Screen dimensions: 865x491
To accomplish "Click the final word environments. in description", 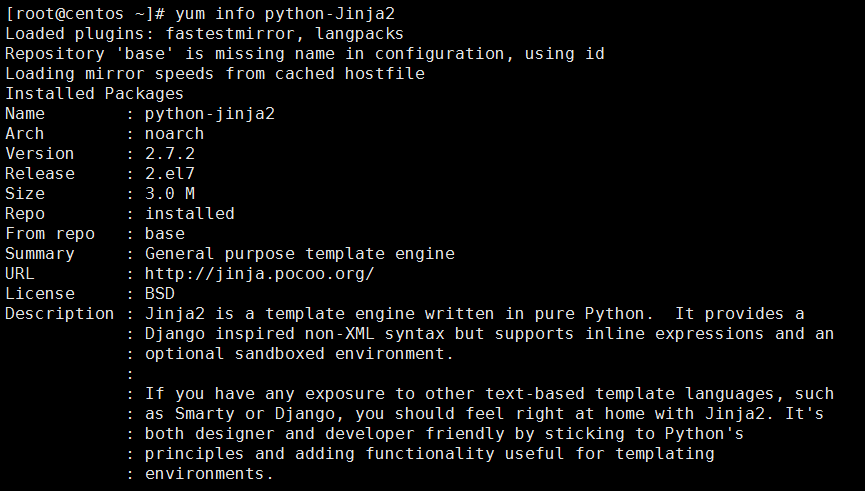I will pyautogui.click(x=209, y=473).
